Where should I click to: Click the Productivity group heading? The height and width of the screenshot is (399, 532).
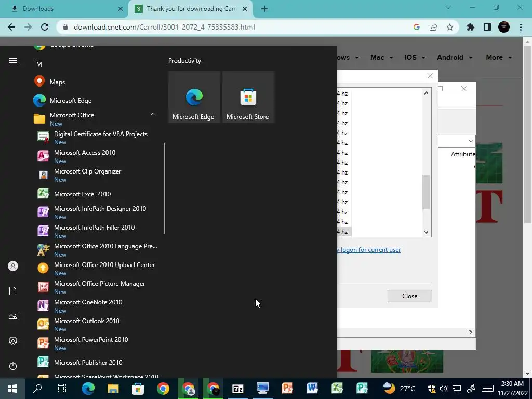tap(184, 61)
